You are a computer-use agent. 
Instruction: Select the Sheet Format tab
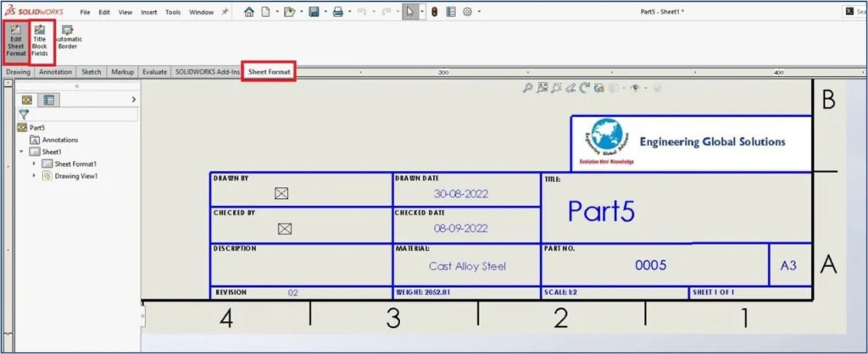269,72
